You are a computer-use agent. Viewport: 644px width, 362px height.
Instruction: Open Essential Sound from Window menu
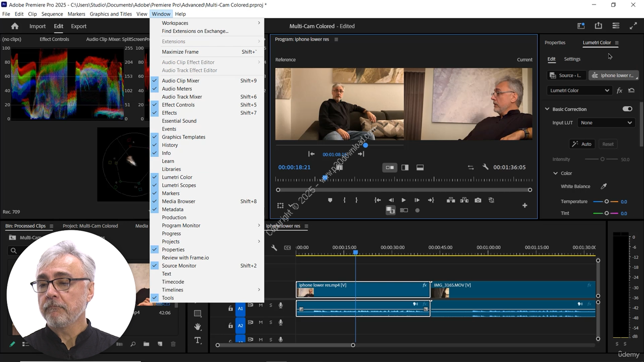click(x=207, y=121)
